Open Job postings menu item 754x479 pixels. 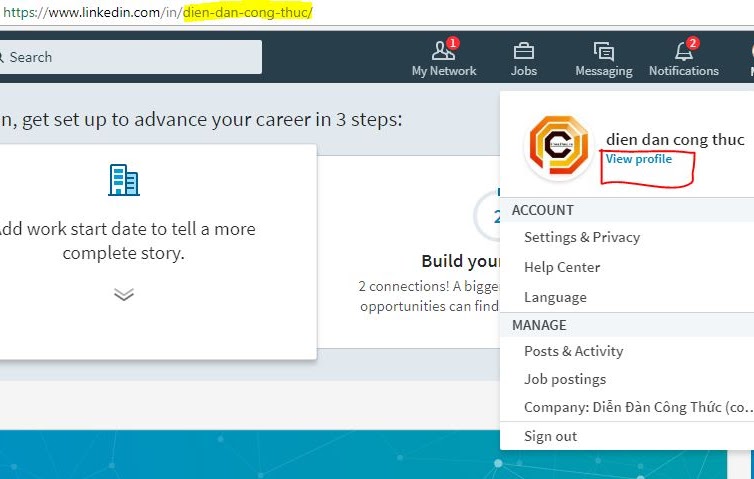[x=565, y=379]
